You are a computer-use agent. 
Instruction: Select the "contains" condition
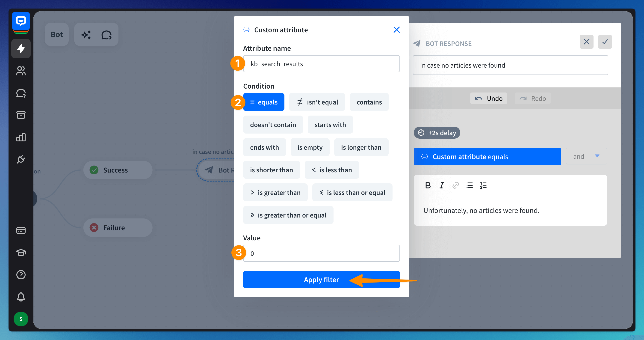coord(369,102)
